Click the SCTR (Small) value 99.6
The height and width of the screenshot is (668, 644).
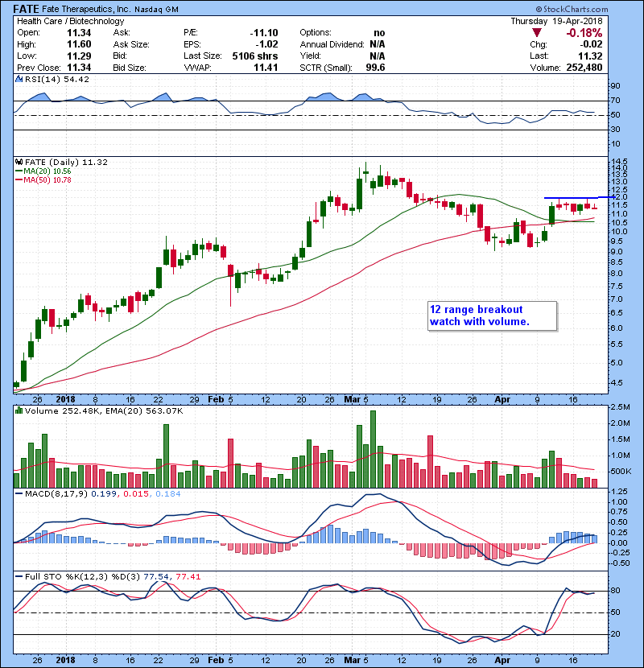pos(375,68)
